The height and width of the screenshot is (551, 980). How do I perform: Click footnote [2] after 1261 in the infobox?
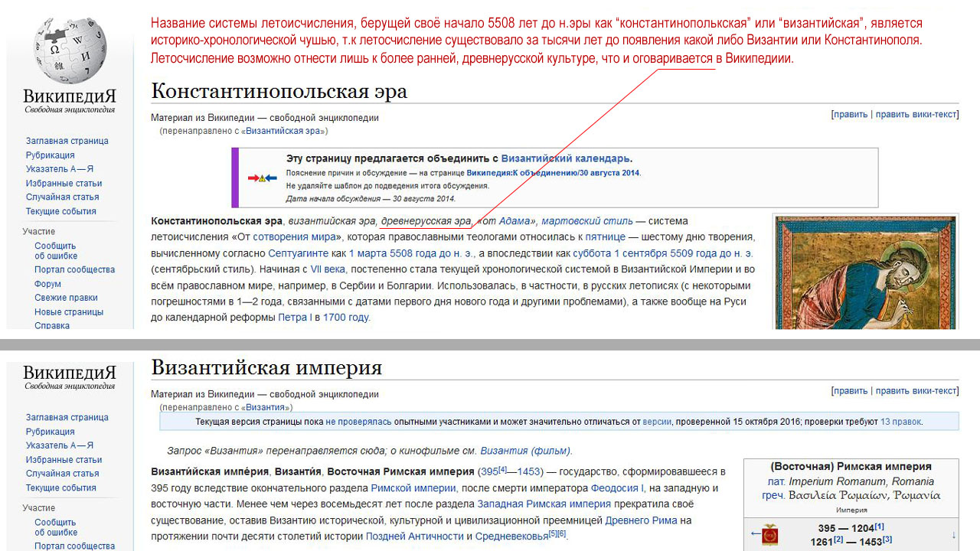[839, 540]
